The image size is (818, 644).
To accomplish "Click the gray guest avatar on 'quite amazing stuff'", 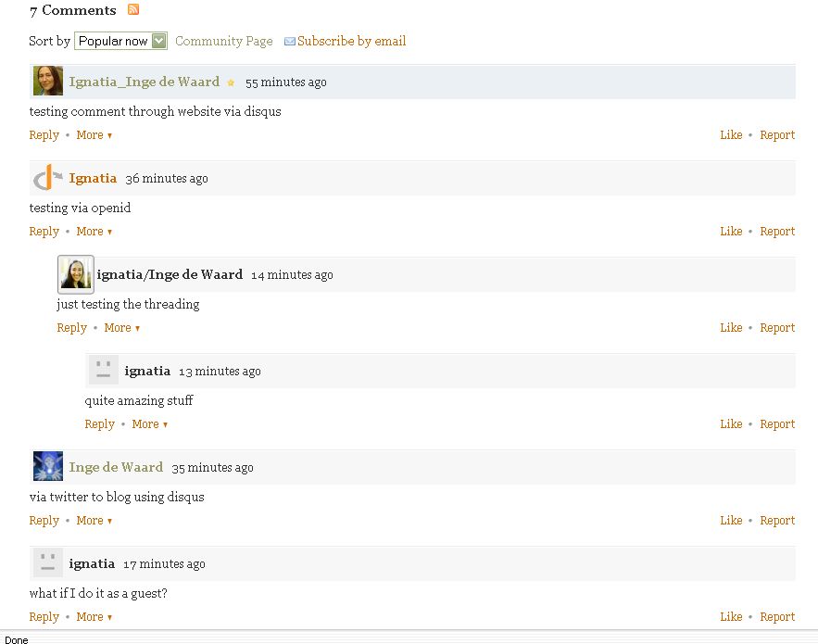I will pos(104,371).
